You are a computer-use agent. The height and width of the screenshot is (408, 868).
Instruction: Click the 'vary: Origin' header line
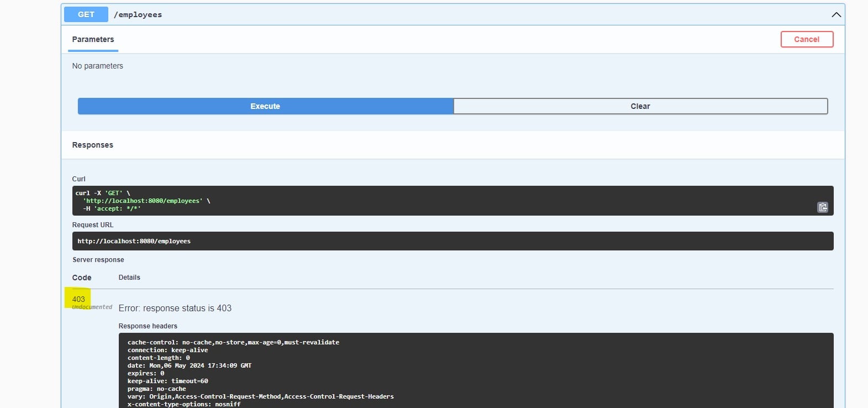pyautogui.click(x=261, y=396)
